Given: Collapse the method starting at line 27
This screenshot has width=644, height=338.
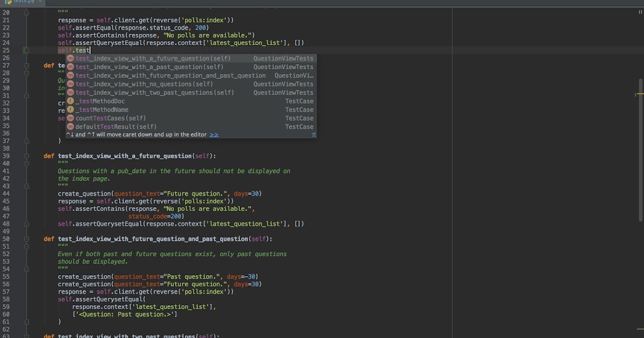Looking at the screenshot, I should pos(26,65).
